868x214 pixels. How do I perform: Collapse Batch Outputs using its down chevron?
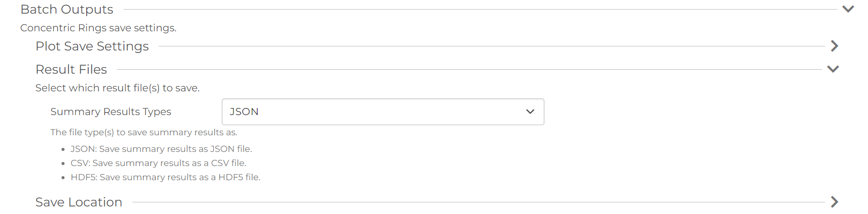coord(848,9)
